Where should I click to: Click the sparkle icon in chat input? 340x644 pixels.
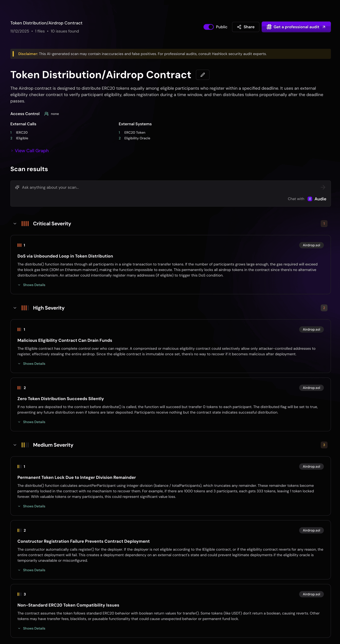tap(17, 187)
